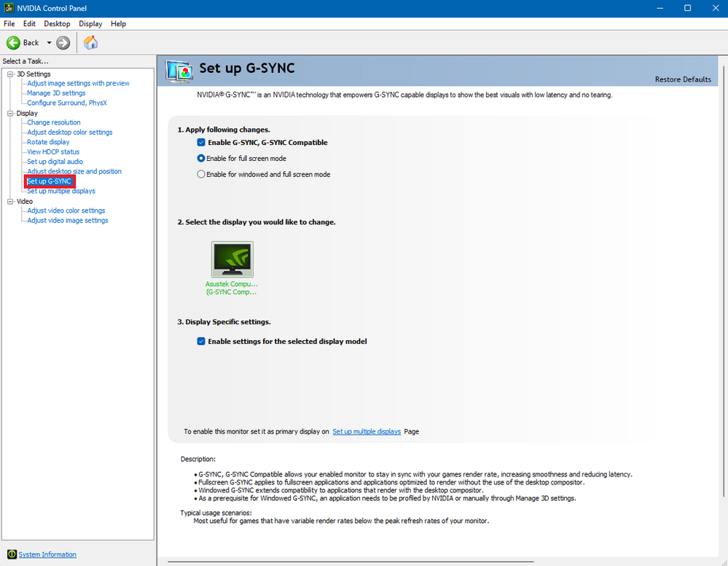Screen dimensions: 728x566
Task: Open Adjust desktop size and position
Action: [74, 171]
